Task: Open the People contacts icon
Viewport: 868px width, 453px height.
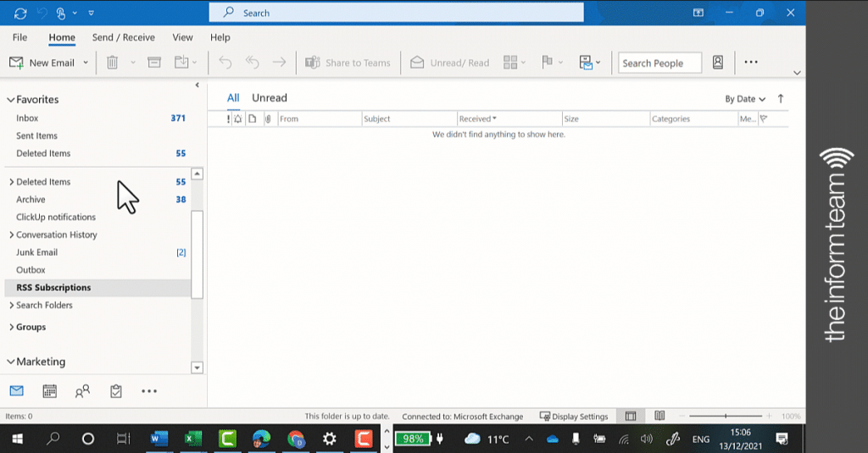Action: (82, 391)
